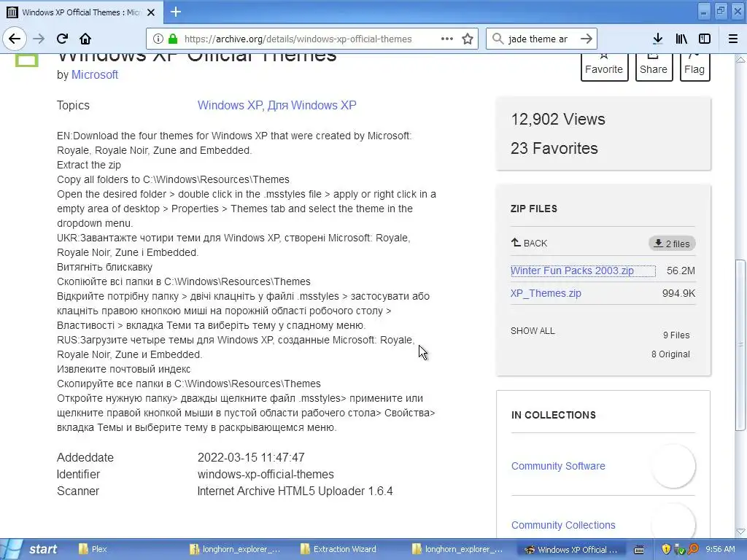Select the 23 Favorites text
This screenshot has height=560, width=747.
tap(554, 148)
